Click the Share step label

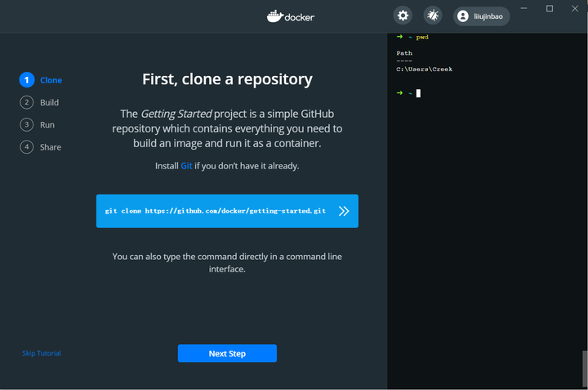(51, 147)
